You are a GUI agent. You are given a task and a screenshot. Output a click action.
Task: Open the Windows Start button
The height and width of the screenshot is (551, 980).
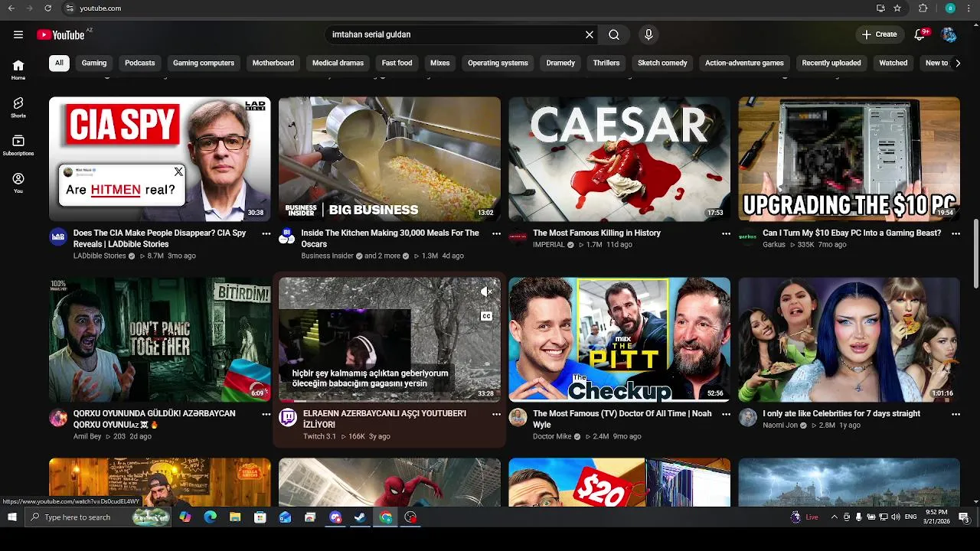pos(11,517)
